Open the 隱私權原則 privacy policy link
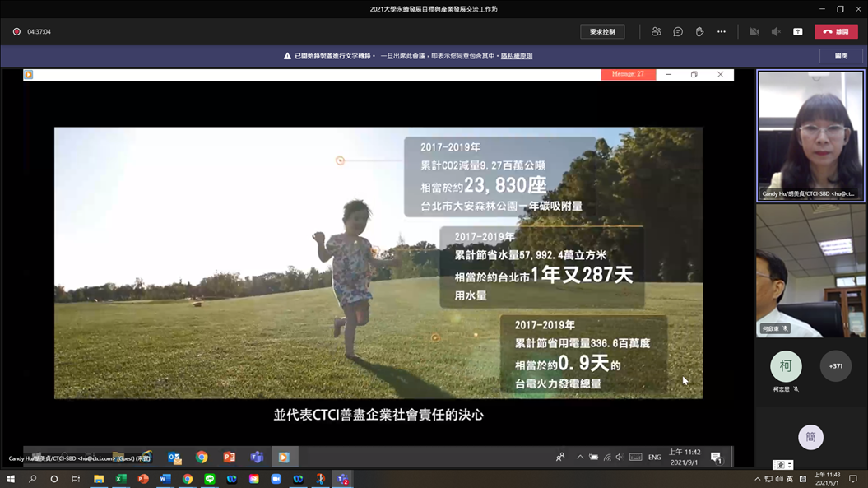This screenshot has width=868, height=488. pos(517,56)
